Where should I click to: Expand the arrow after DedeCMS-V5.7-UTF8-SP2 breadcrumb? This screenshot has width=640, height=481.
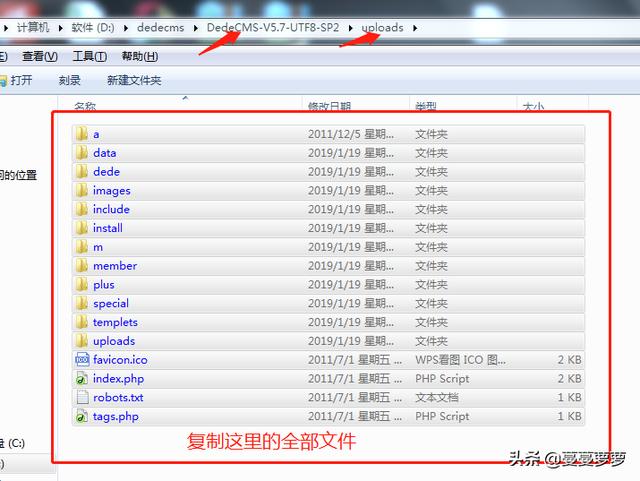[351, 28]
